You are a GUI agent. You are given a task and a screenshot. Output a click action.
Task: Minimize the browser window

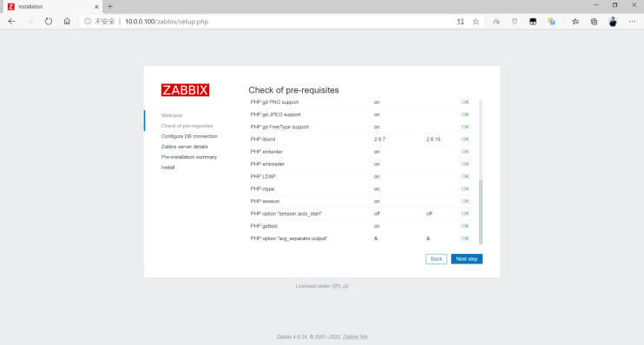[x=595, y=5]
